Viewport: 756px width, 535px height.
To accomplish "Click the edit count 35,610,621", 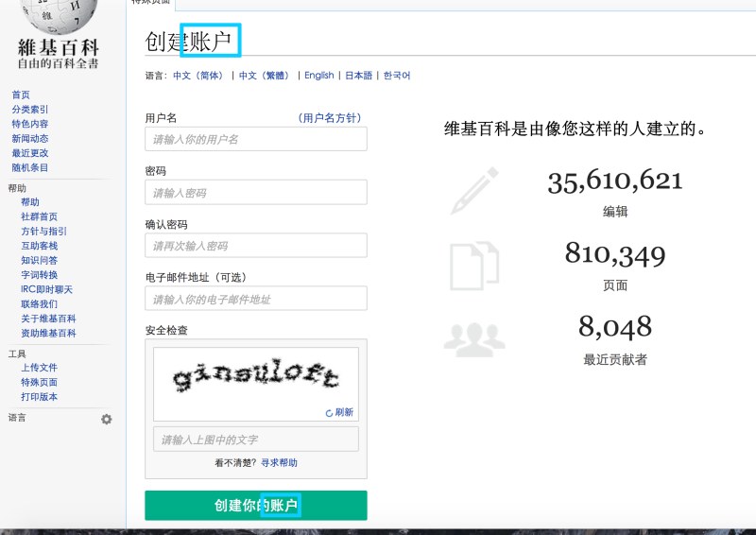I will click(x=615, y=181).
